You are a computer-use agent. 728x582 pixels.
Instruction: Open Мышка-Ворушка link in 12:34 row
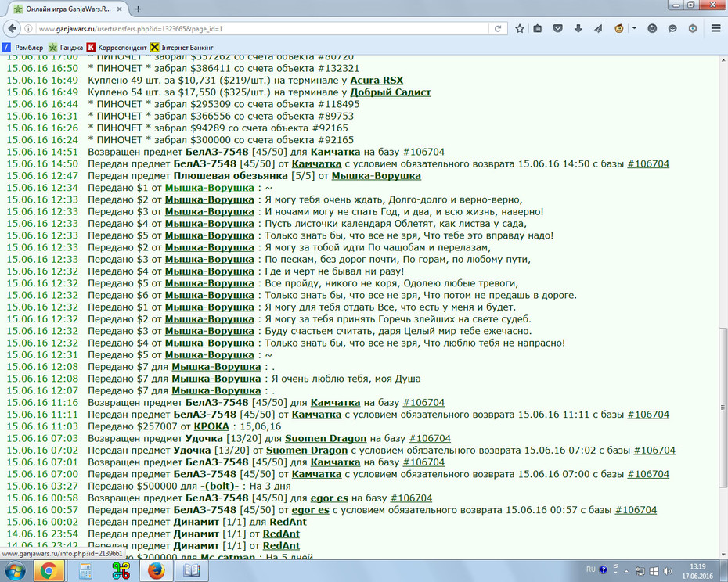pos(209,188)
